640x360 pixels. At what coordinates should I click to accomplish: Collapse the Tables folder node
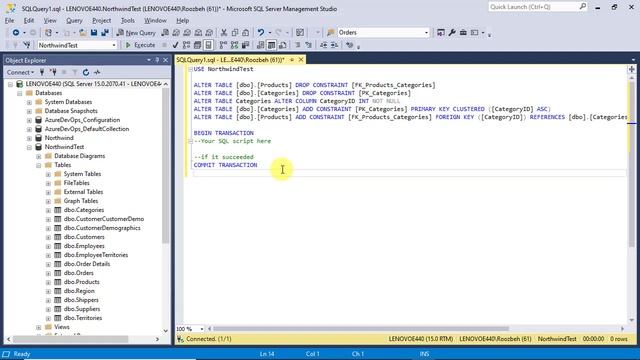pyautogui.click(x=39, y=165)
